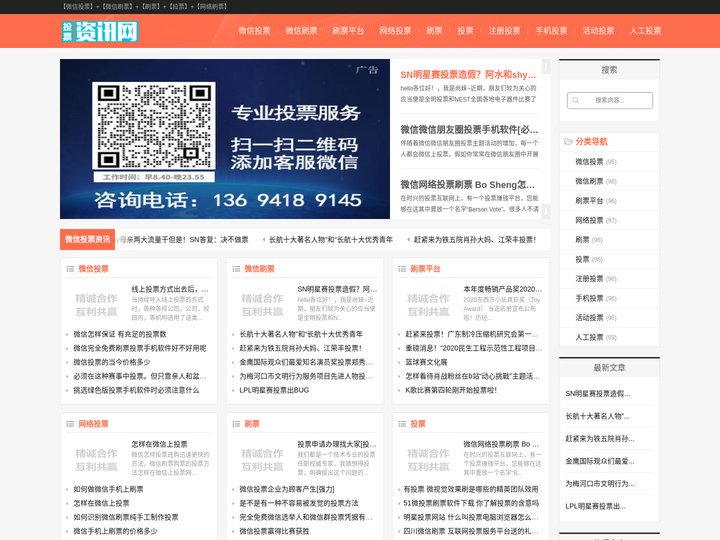Click 【微信投票】 in the top black bar
Image resolution: width=720 pixels, height=540 pixels.
[78, 6]
